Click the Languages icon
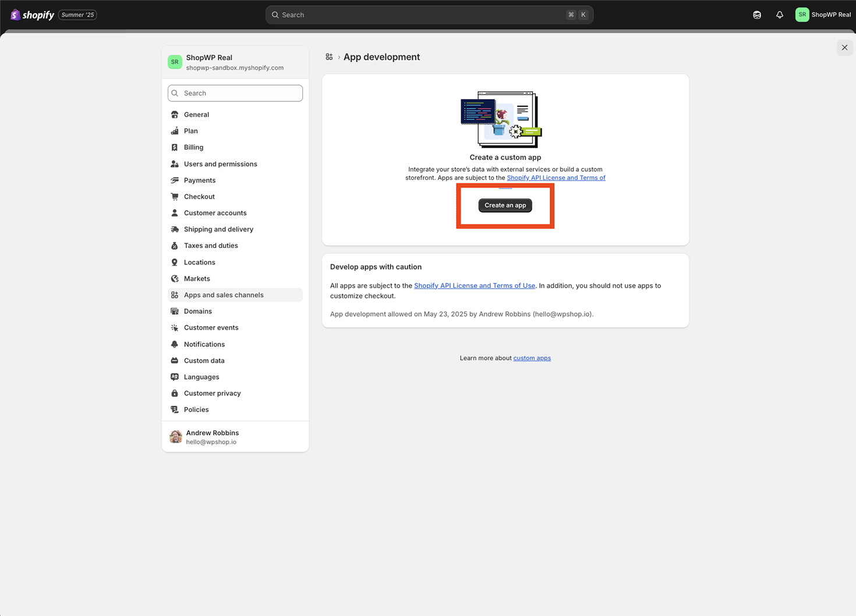The height and width of the screenshot is (616, 856). point(175,377)
